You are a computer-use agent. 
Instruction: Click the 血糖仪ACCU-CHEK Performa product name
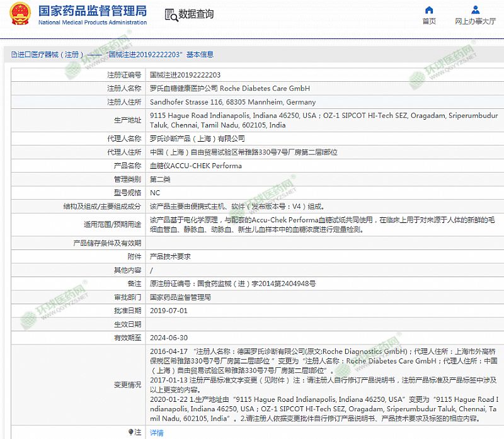pyautogui.click(x=195, y=166)
